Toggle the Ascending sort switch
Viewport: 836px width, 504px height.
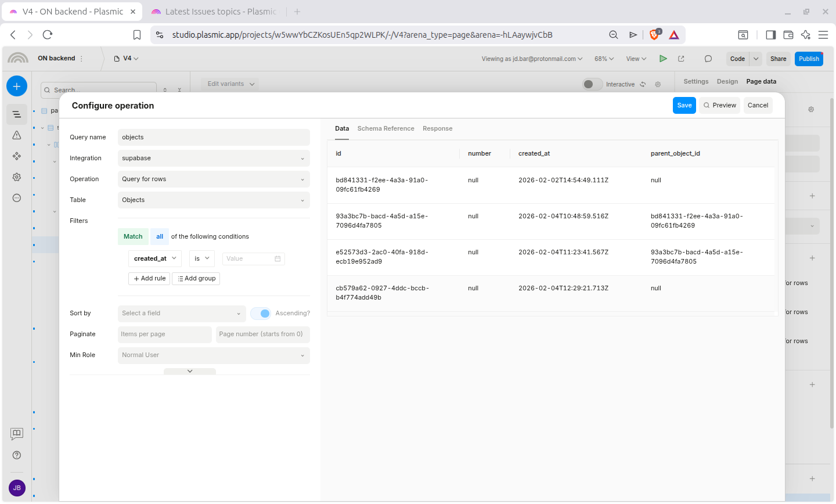point(261,314)
